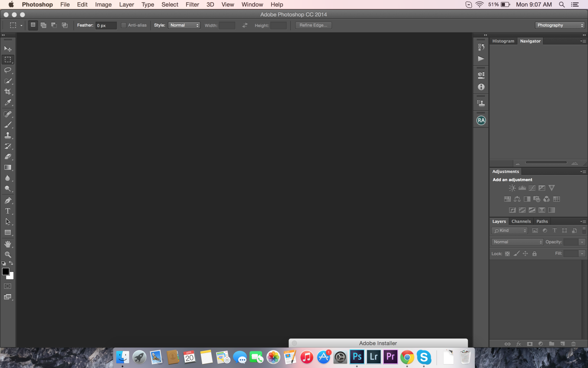Open the Image menu
Viewport: 588px width, 368px height.
tap(103, 4)
